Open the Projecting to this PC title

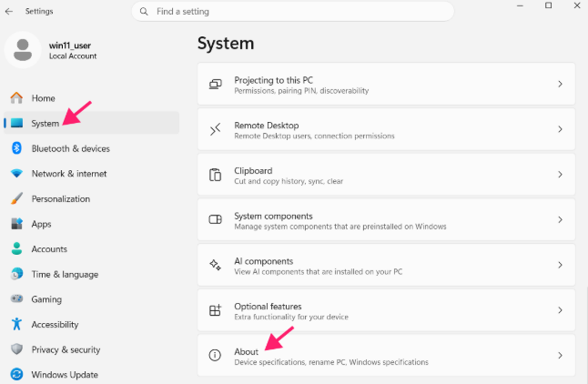(274, 80)
